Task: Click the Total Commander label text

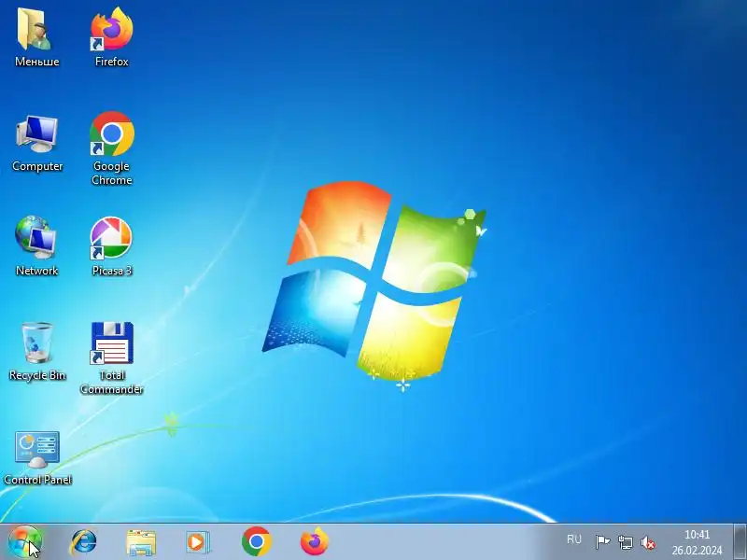Action: (x=112, y=382)
